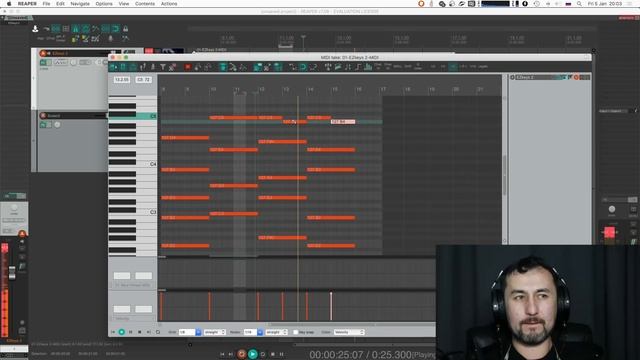Screen dimensions: 640x360
Task: Open the Color 'Velocity' dropdown
Action: coord(349,332)
